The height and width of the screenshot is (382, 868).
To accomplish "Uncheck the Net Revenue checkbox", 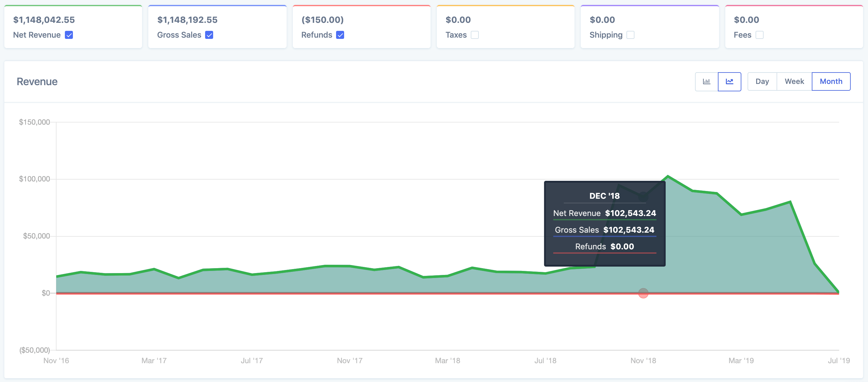I will pos(69,35).
